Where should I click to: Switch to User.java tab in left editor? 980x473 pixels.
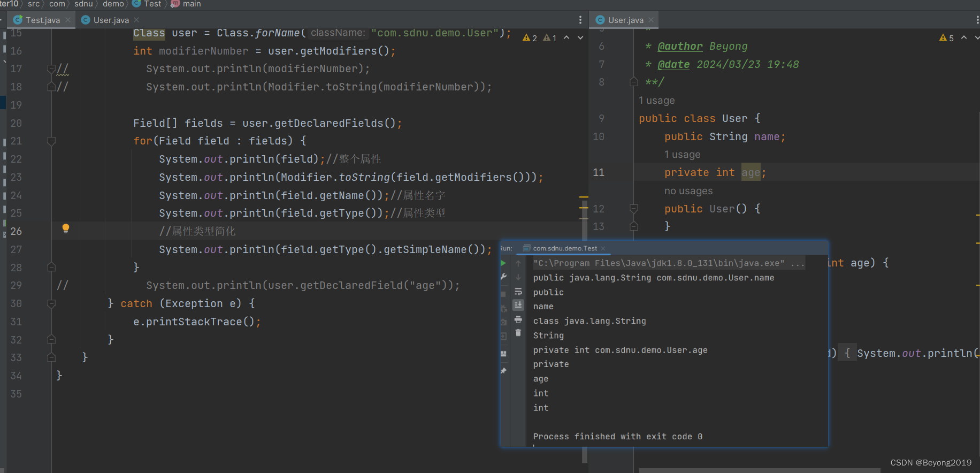(x=111, y=20)
